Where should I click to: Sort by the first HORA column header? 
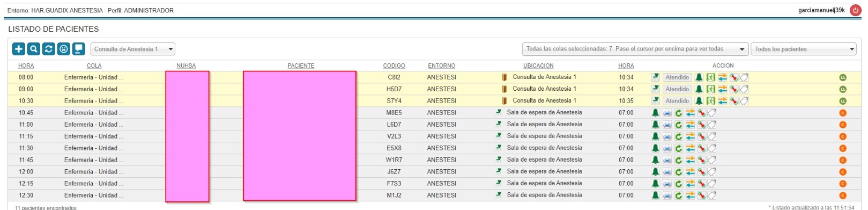point(26,66)
